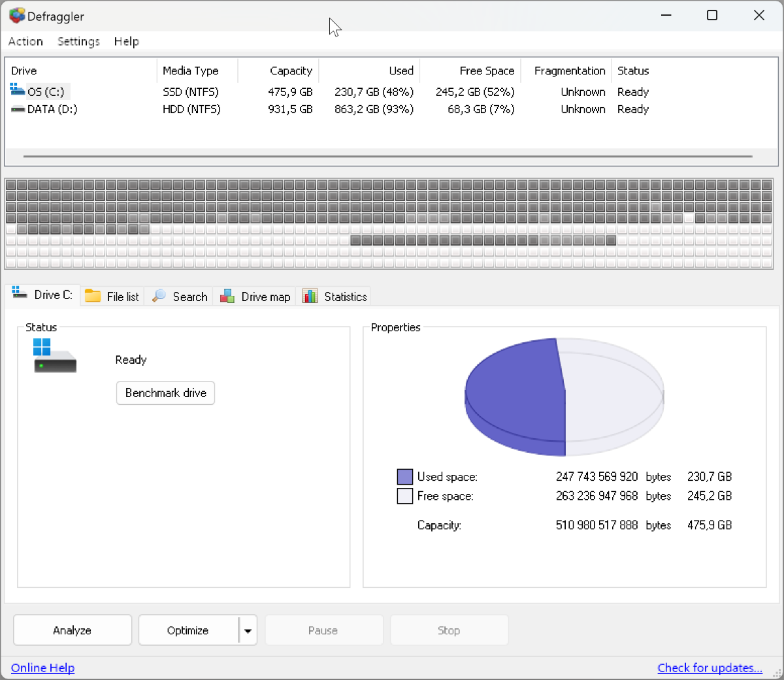Click the Used column header
The height and width of the screenshot is (680, 784).
click(x=369, y=71)
